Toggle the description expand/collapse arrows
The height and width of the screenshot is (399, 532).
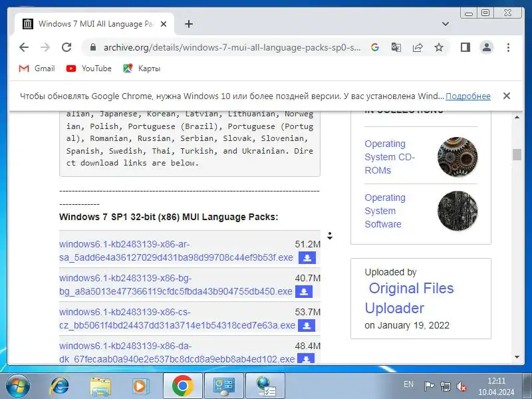click(330, 235)
